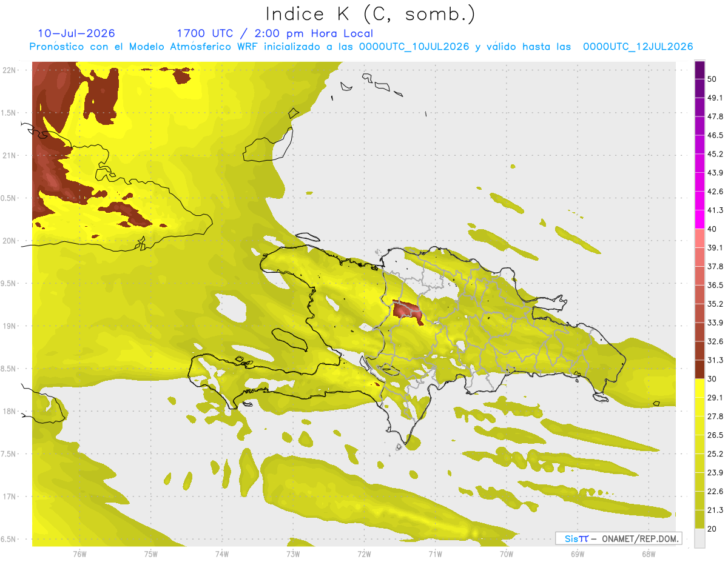Click the longitude label '68W'
This screenshot has height=562, width=728.
[649, 554]
